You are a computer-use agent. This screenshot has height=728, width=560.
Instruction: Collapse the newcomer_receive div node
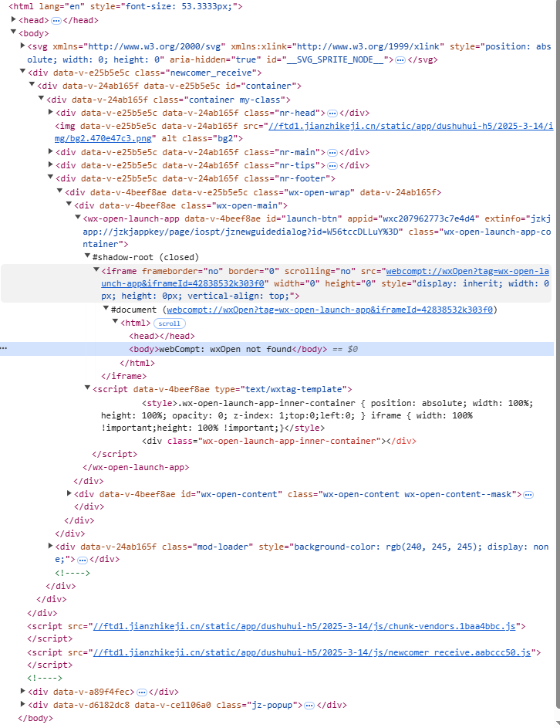[22, 72]
